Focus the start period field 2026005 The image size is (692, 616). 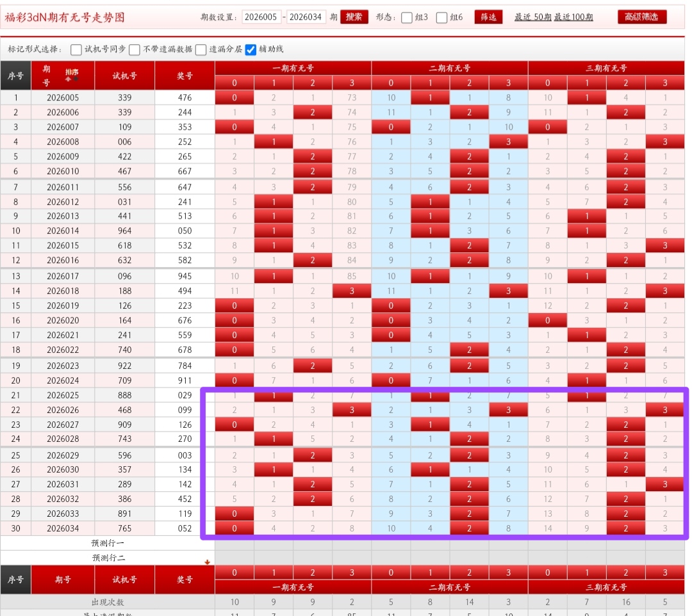pyautogui.click(x=261, y=17)
